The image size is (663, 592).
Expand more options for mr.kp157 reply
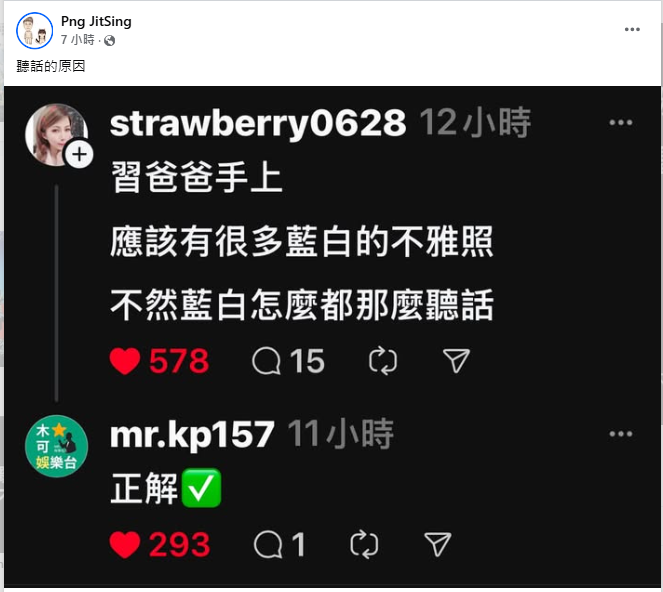(621, 434)
